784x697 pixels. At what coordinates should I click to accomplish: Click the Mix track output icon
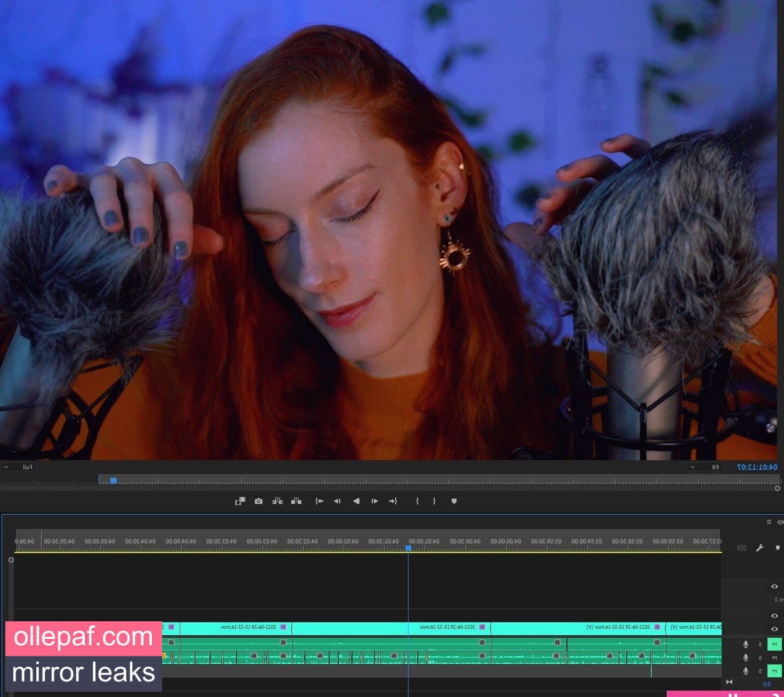pyautogui.click(x=729, y=682)
